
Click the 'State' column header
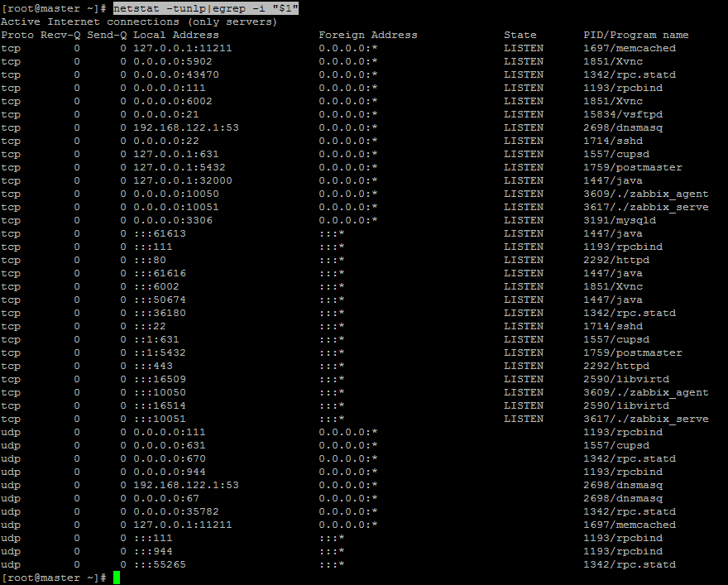pyautogui.click(x=520, y=36)
